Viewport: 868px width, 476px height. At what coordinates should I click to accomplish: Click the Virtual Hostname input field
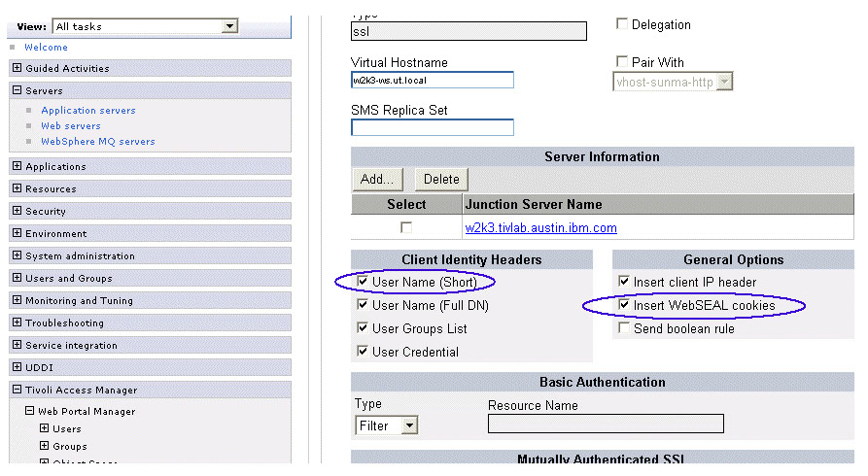pos(433,81)
